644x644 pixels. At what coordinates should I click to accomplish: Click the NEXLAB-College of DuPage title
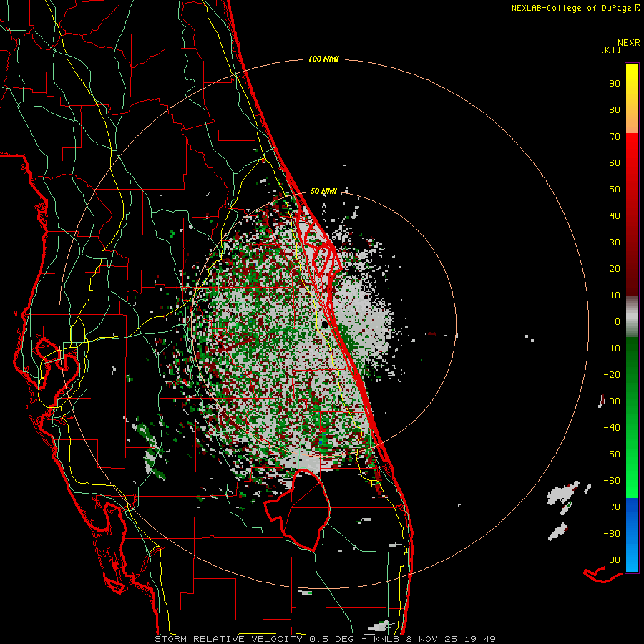pyautogui.click(x=575, y=8)
